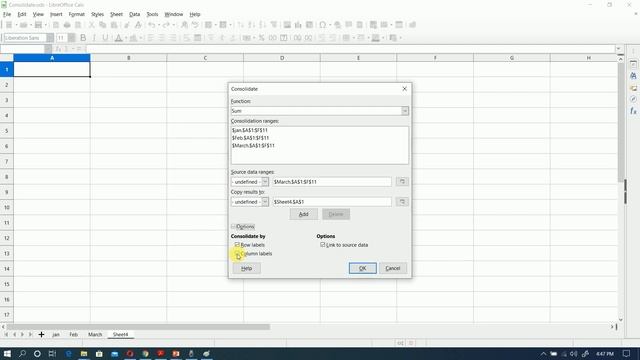
Task: Toggle the Wrap Text button
Action: 187,38
